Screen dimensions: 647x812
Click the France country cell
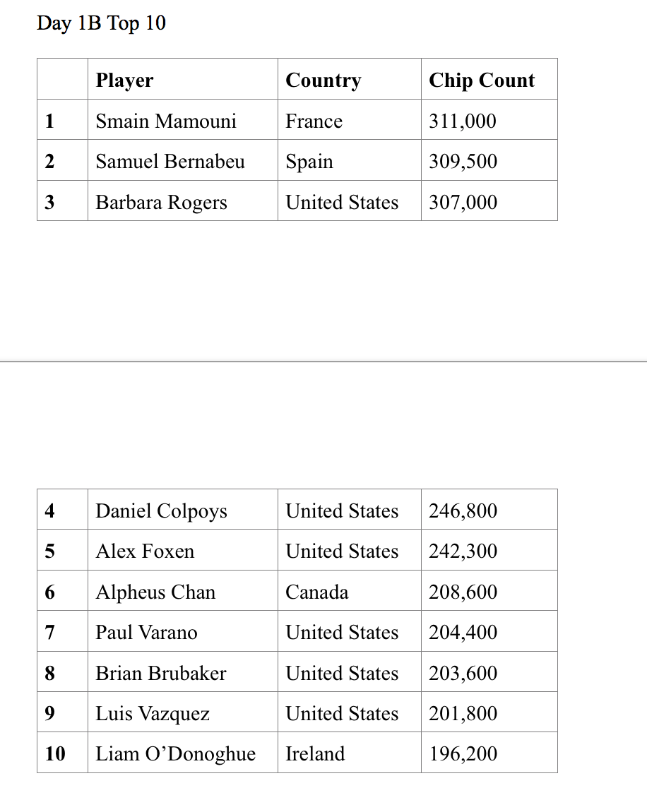click(349, 119)
